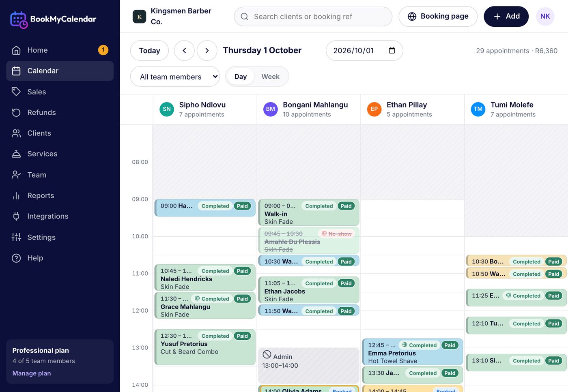568x392 pixels.
Task: Open the Sales tag icon in sidebar
Action: pos(16,92)
